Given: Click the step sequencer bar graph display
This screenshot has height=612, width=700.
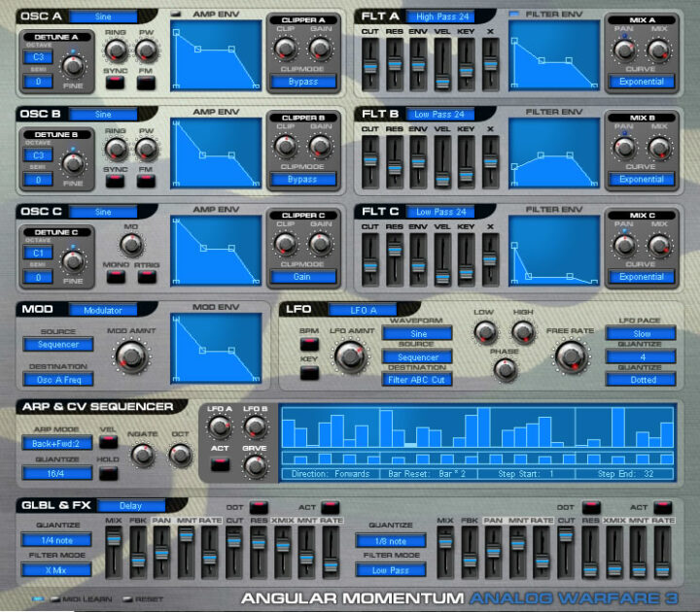Looking at the screenshot, I should (x=476, y=431).
